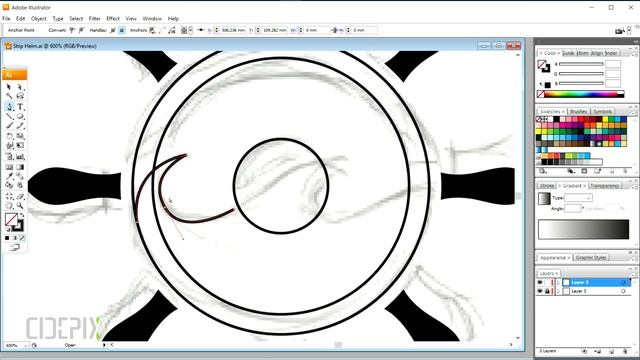640x360 pixels.
Task: Click Create New Layer icon
Action: [x=611, y=351]
